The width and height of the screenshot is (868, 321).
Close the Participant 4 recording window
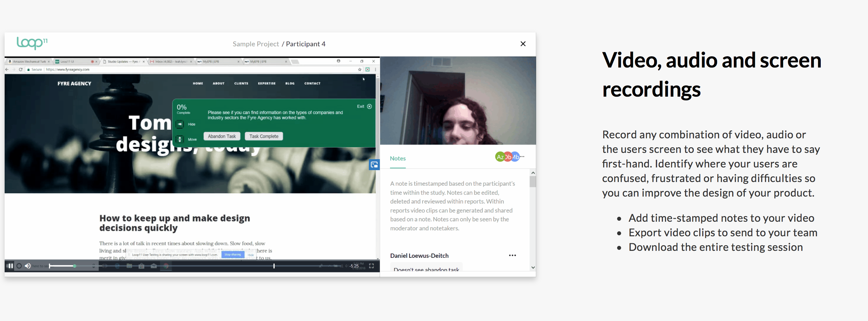tap(523, 44)
